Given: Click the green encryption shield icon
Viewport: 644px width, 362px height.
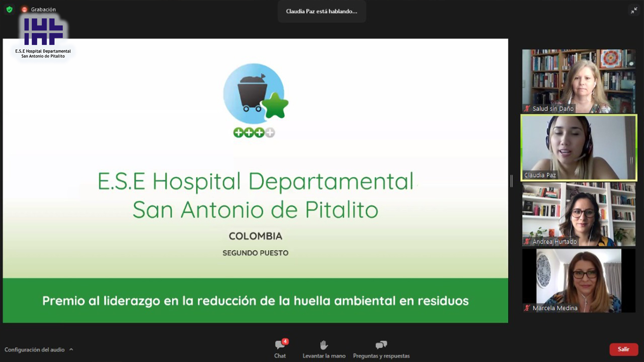Looking at the screenshot, I should 10,10.
